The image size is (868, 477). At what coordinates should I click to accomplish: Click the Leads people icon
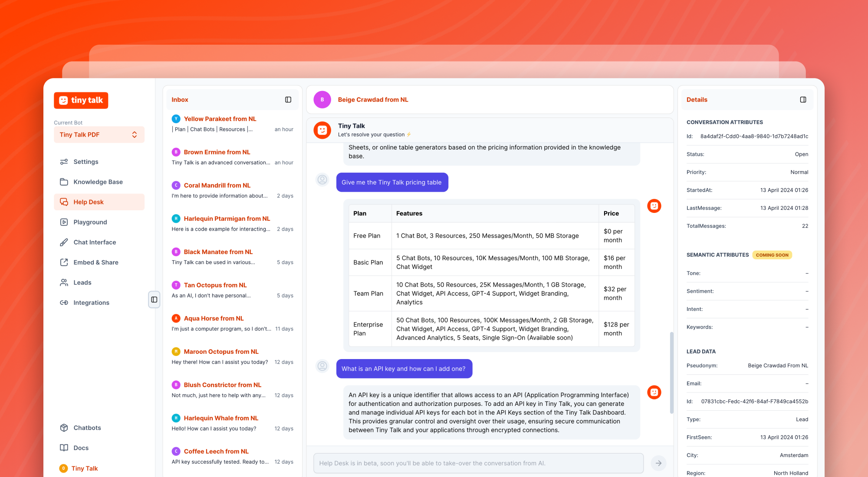click(x=64, y=283)
